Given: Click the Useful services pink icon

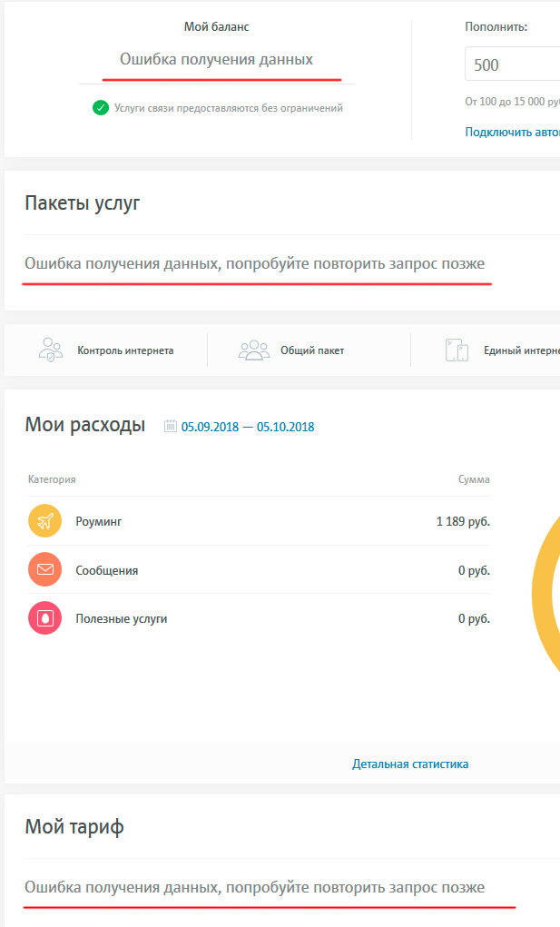Looking at the screenshot, I should [45, 618].
